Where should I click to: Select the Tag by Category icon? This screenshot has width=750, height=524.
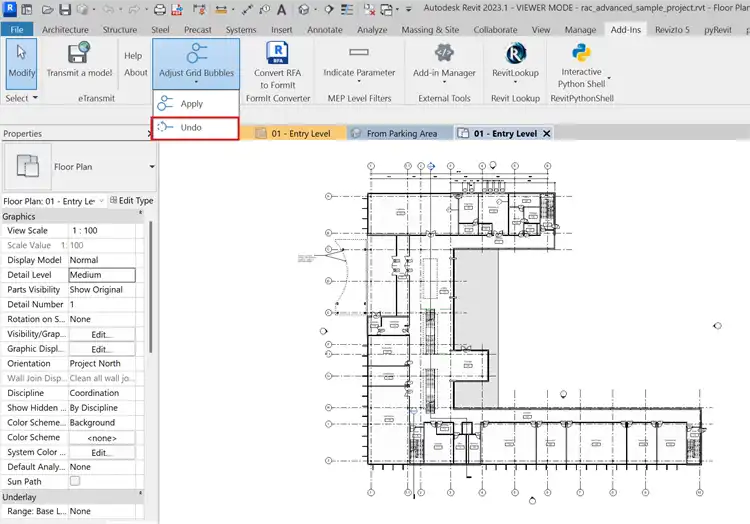coord(265,9)
